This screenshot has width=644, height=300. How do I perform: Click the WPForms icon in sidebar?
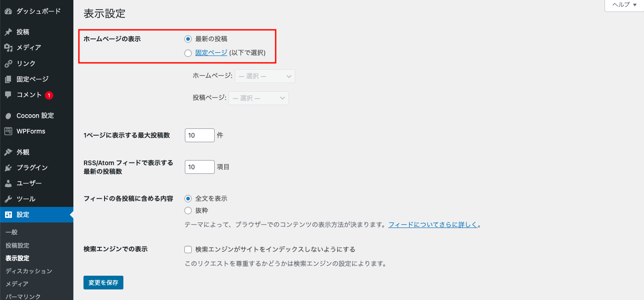[8, 131]
